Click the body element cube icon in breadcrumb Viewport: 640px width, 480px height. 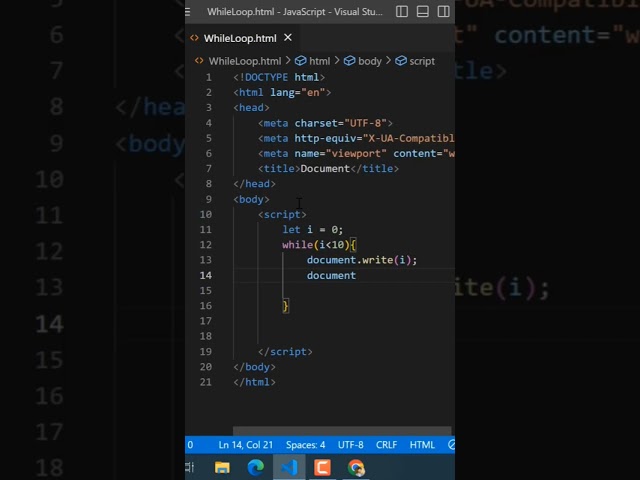349,61
